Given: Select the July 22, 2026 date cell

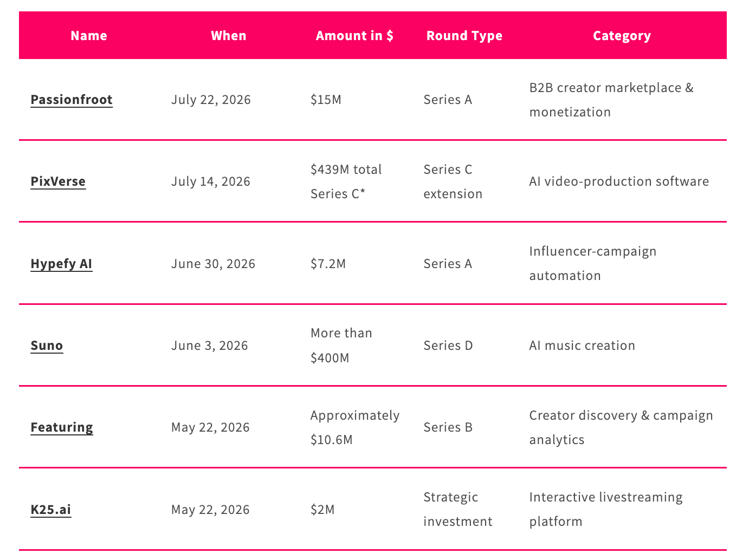Looking at the screenshot, I should click(x=211, y=100).
